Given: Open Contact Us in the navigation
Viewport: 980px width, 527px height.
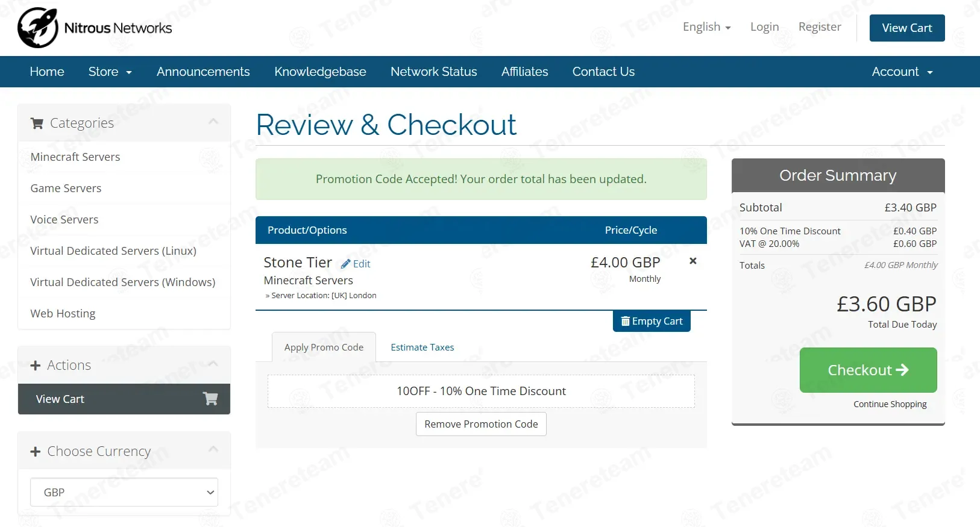Looking at the screenshot, I should point(603,72).
